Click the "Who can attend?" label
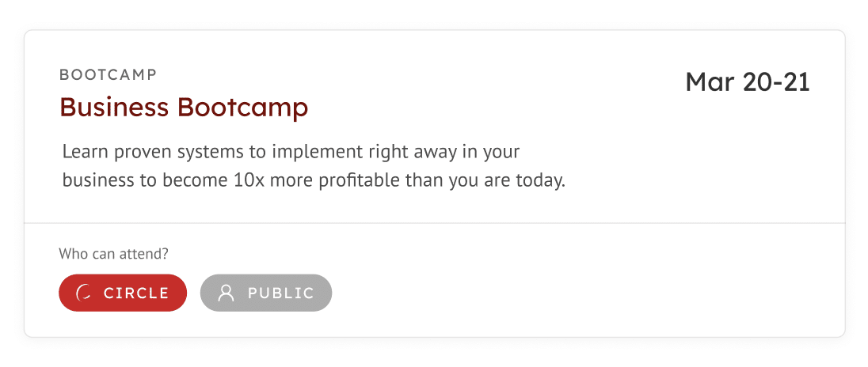This screenshot has height=367, width=868. coord(113,254)
